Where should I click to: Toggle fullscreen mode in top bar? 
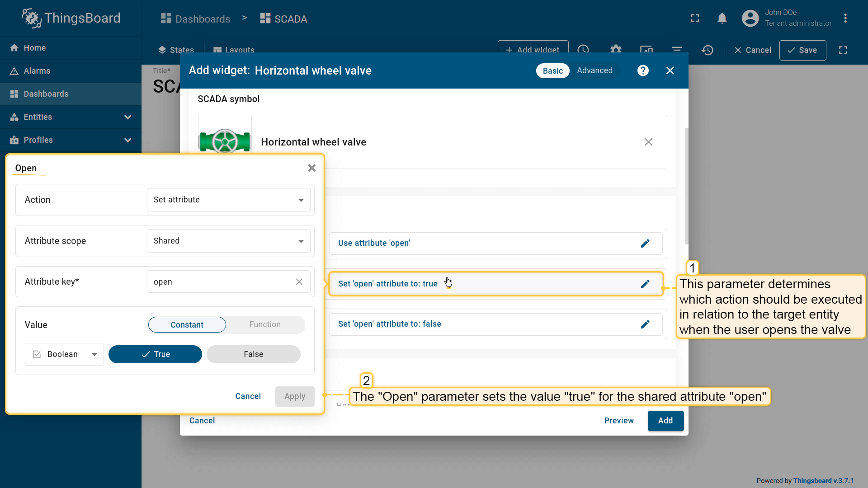tap(695, 19)
